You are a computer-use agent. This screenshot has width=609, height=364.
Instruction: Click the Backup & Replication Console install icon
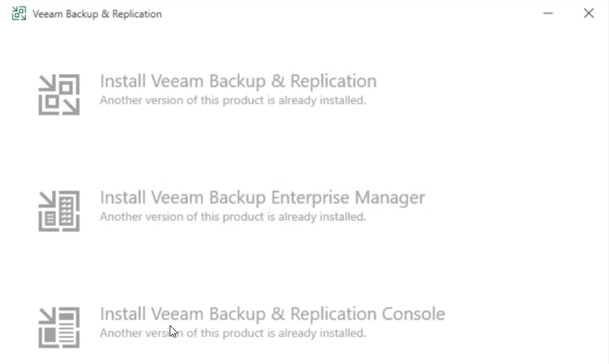[x=59, y=327]
